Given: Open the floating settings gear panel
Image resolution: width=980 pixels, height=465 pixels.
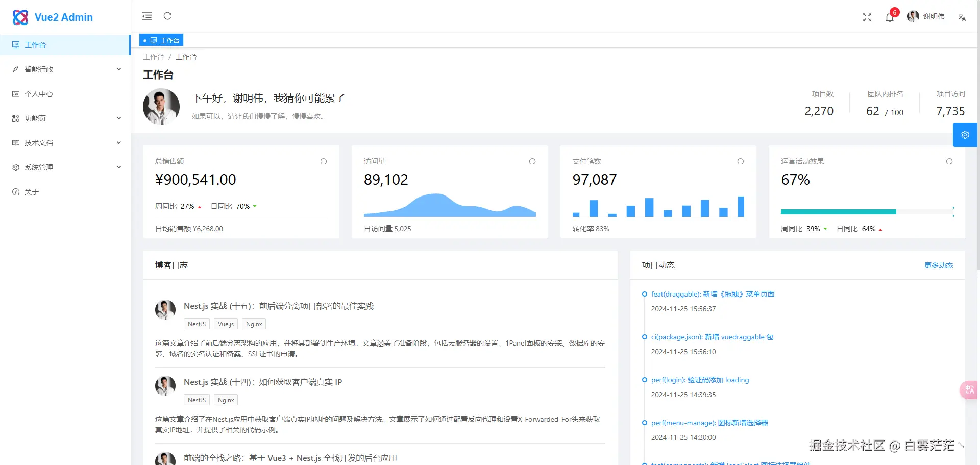Looking at the screenshot, I should point(965,135).
